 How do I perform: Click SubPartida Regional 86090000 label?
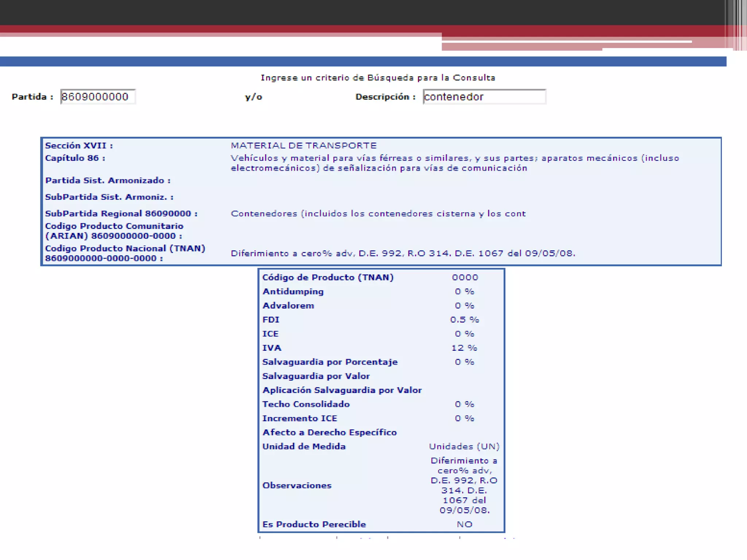(121, 213)
